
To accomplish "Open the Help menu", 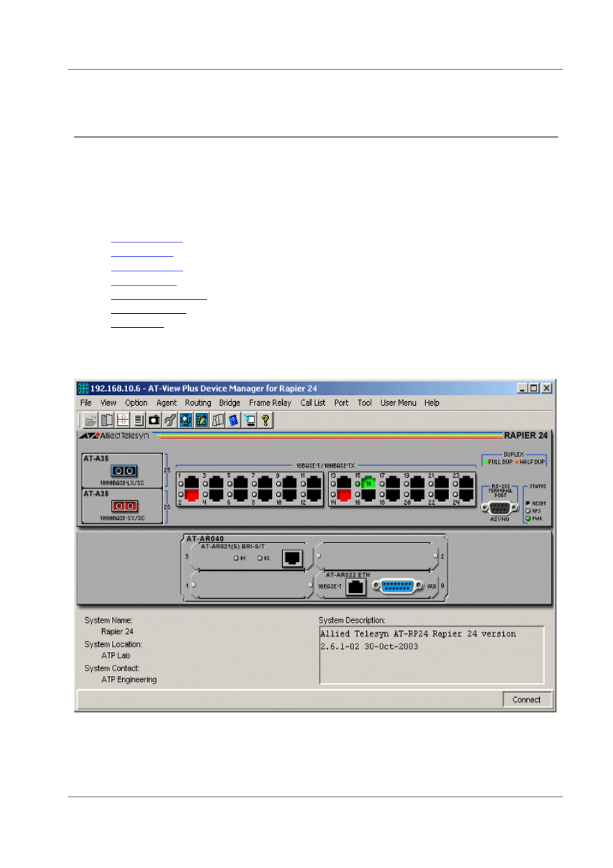I will click(x=432, y=403).
